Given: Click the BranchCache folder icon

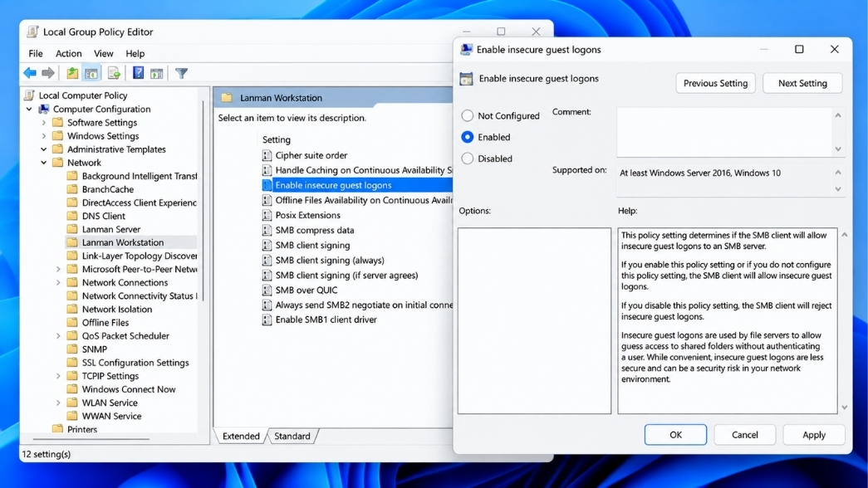Looking at the screenshot, I should point(72,189).
